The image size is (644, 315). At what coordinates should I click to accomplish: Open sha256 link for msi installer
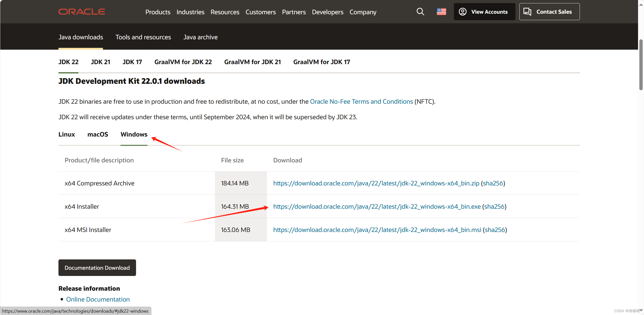495,230
